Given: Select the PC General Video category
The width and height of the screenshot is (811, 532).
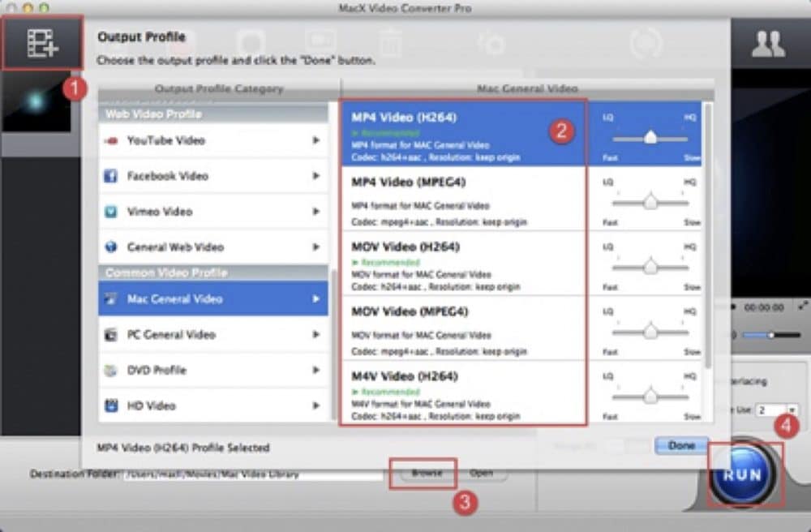Looking at the screenshot, I should pyautogui.click(x=213, y=334).
